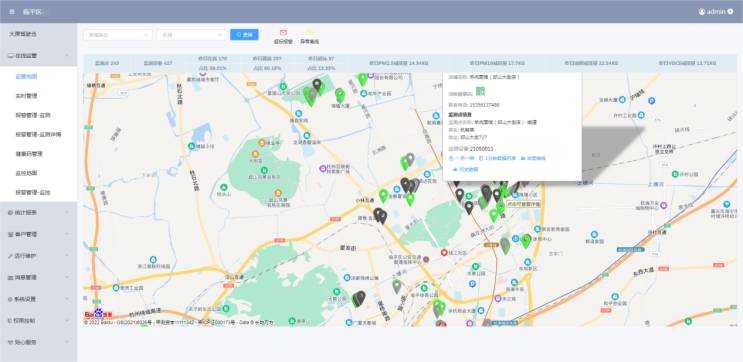743x362 pixels.
Task: Toggle the hamburger menu icon in header
Action: point(12,12)
